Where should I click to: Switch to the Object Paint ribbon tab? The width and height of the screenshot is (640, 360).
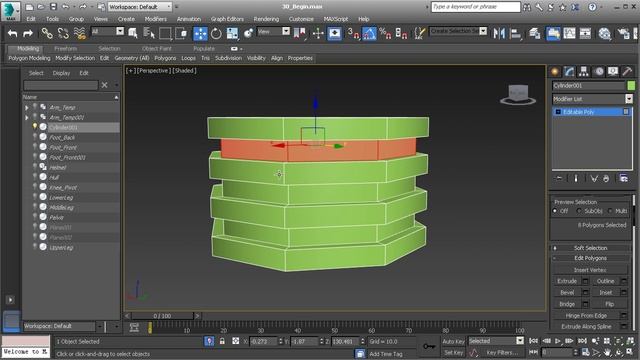tap(157, 49)
